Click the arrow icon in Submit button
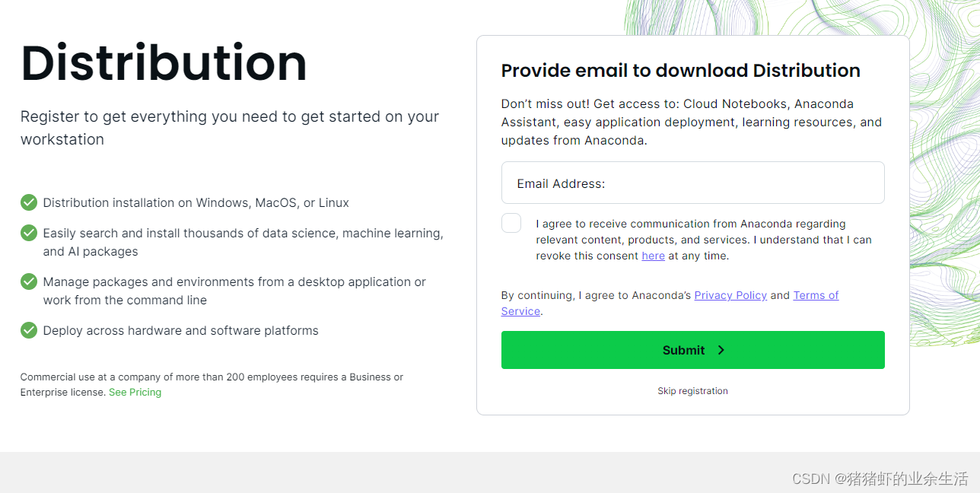 pyautogui.click(x=721, y=350)
